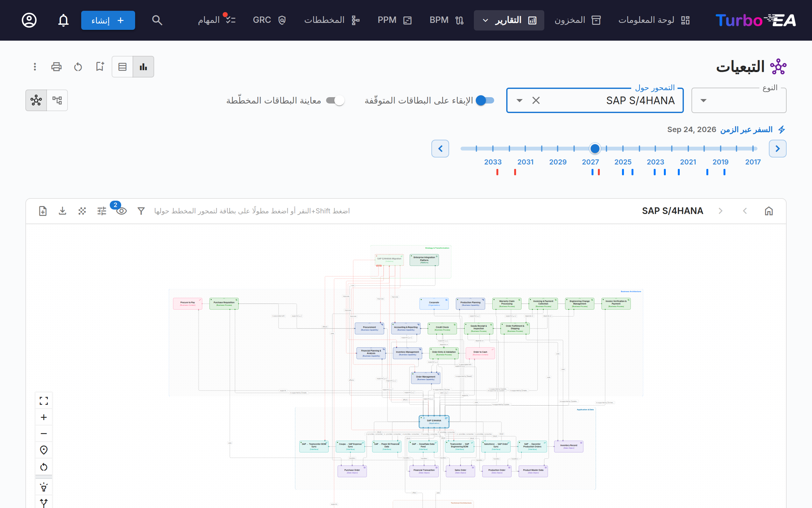Click the SAP S/4HANA node in diagram

[434, 422]
